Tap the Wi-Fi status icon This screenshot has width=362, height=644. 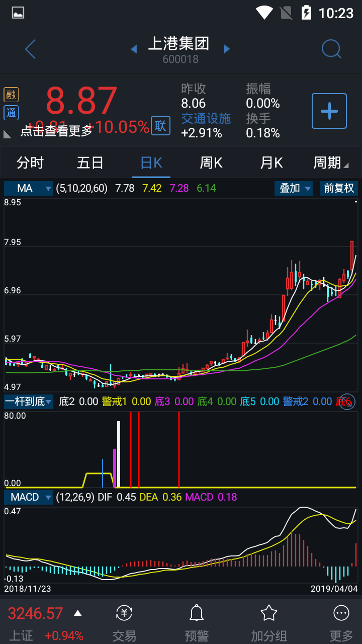pyautogui.click(x=264, y=13)
